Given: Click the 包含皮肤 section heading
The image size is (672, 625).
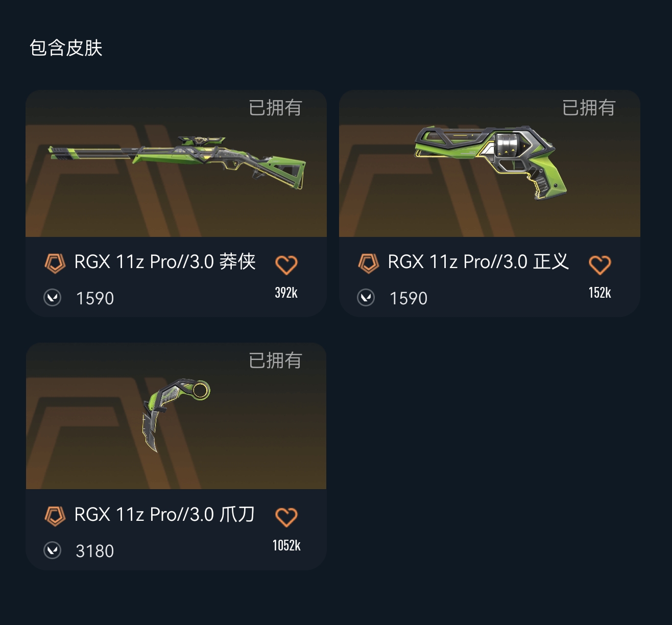Looking at the screenshot, I should (x=66, y=48).
